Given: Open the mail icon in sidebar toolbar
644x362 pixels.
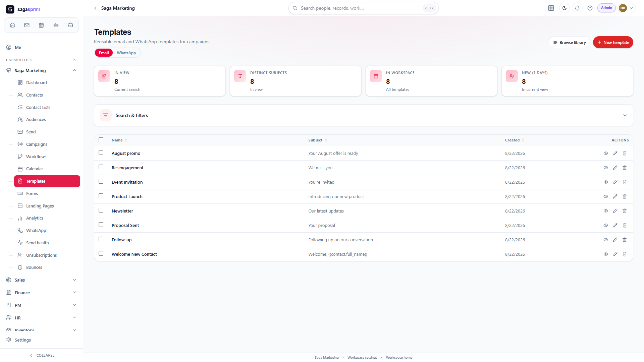Looking at the screenshot, I should [27, 25].
